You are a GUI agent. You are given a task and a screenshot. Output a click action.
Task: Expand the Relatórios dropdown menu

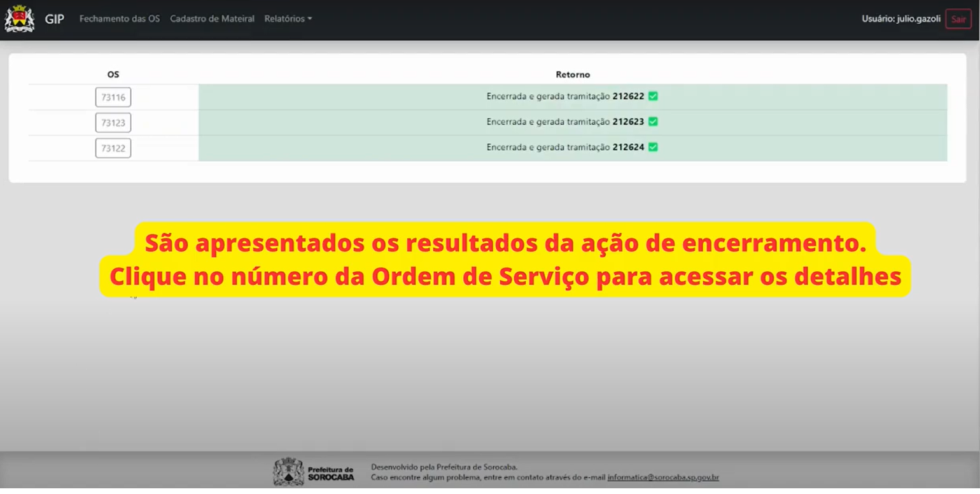288,19
